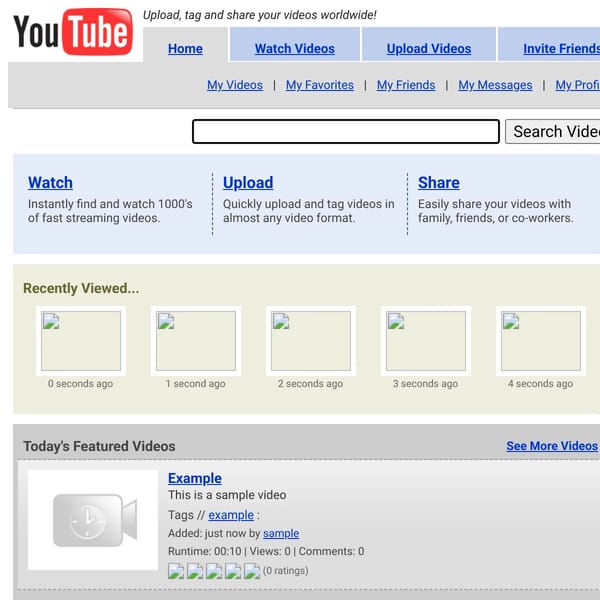The height and width of the screenshot is (600, 600).
Task: Open My Videos link
Action: coord(235,85)
